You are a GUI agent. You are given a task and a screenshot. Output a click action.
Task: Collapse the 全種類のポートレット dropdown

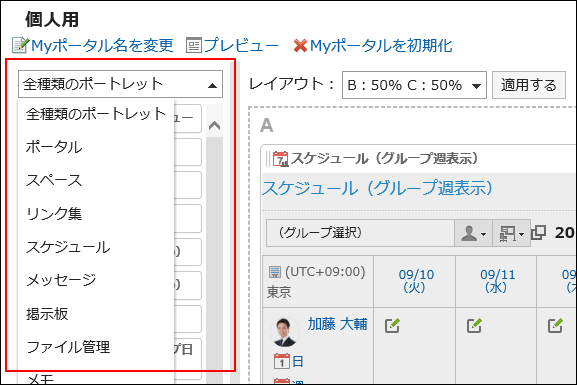(120, 84)
